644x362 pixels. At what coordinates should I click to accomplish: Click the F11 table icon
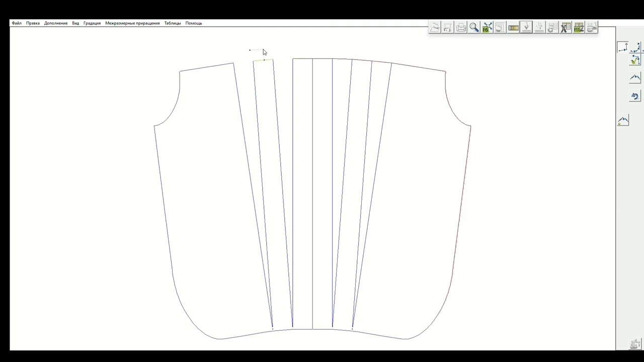coord(579,28)
